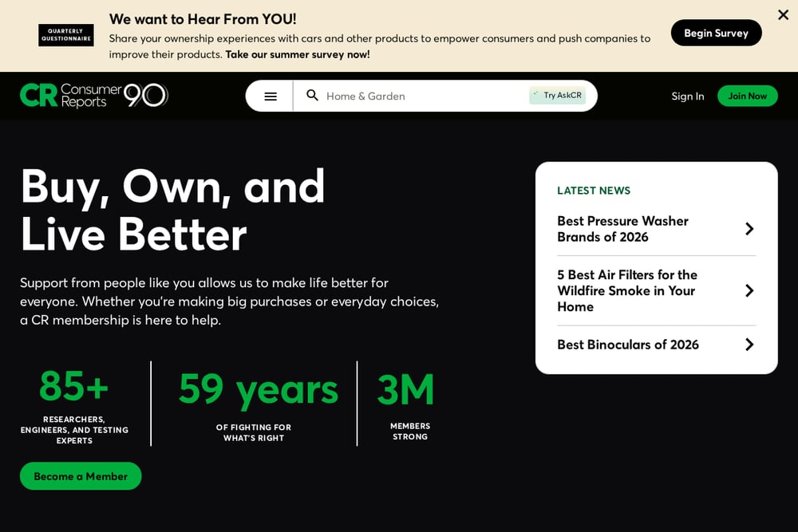Open the hamburger menu
This screenshot has width=798, height=532.
[271, 97]
